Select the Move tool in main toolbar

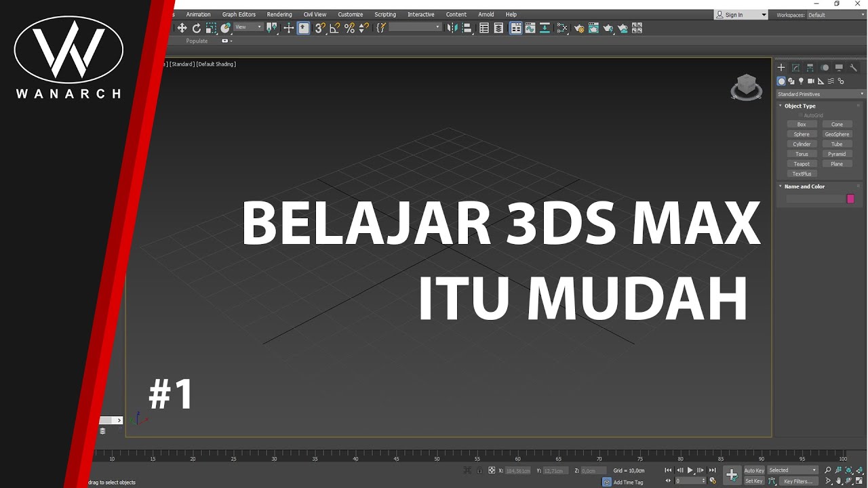pyautogui.click(x=182, y=28)
